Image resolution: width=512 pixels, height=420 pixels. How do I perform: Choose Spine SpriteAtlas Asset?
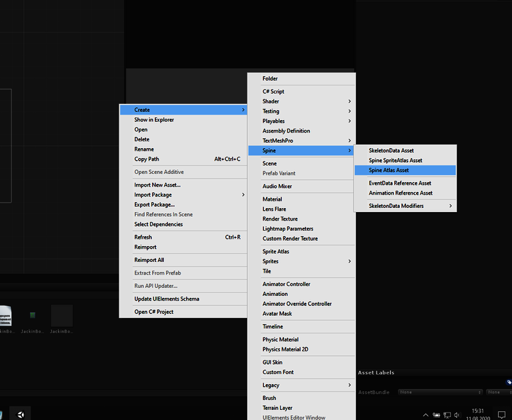(x=405, y=161)
